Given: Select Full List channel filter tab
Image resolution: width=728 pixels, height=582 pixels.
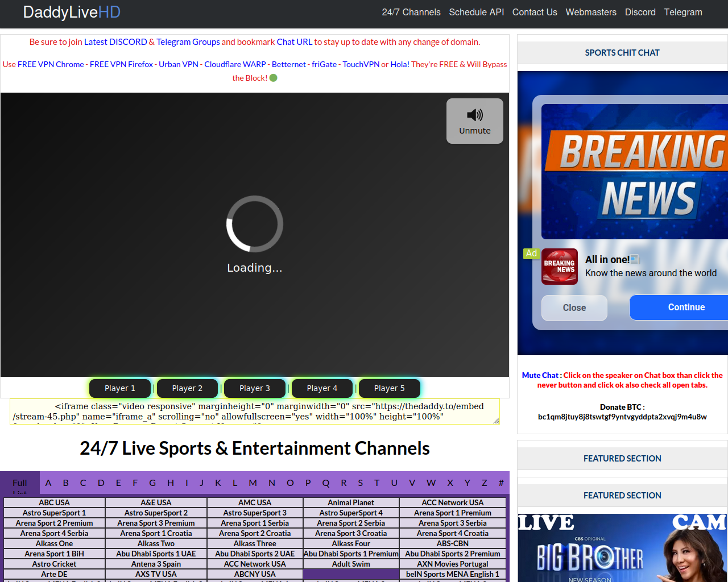Looking at the screenshot, I should pyautogui.click(x=20, y=483).
